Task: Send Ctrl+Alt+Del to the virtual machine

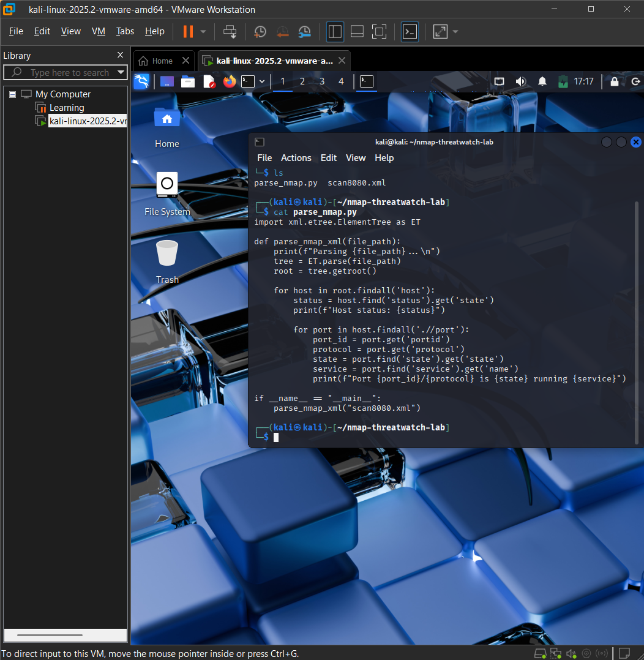Action: click(230, 32)
